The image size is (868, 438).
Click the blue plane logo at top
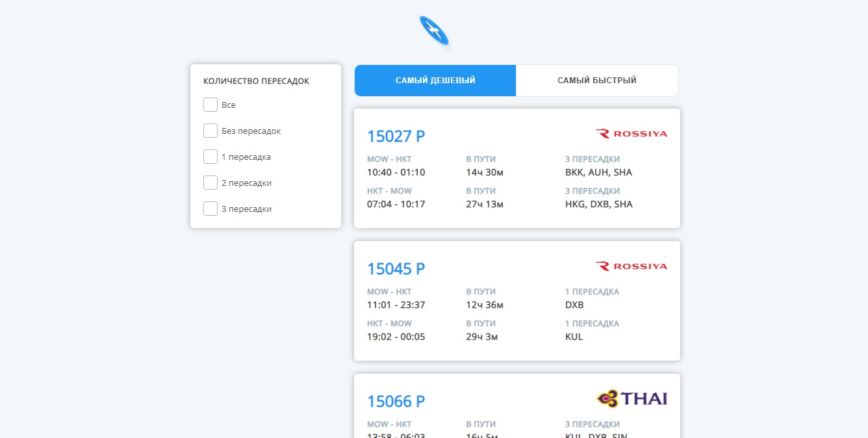click(x=434, y=31)
